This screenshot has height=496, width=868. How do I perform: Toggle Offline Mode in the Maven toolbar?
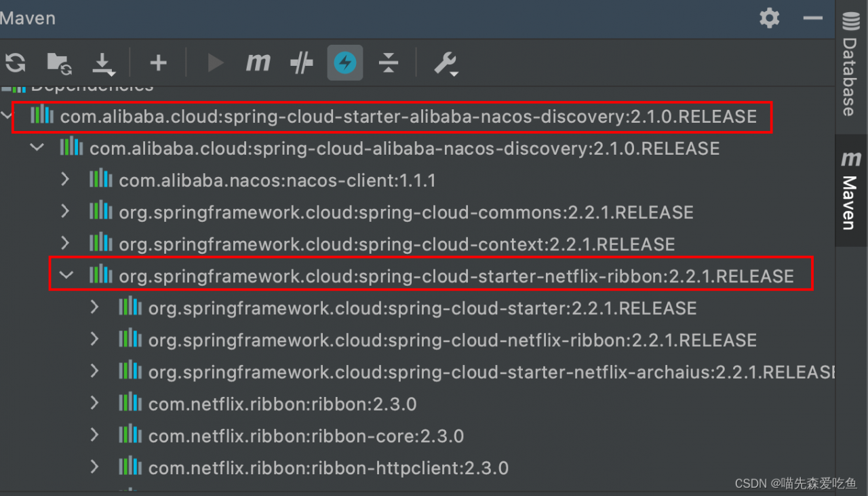tap(302, 63)
